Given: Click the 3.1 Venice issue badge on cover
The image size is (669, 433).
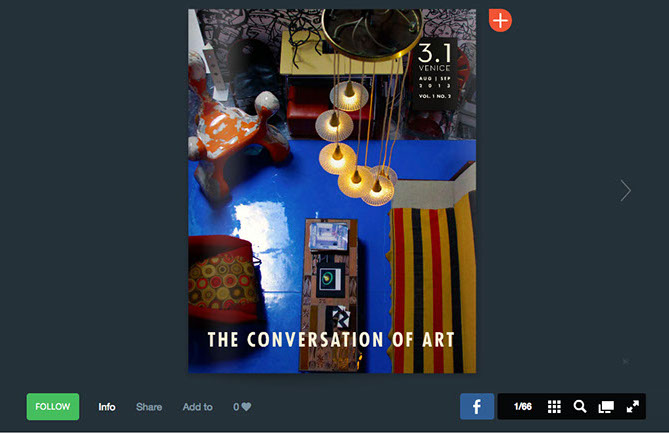Looking at the screenshot, I should pos(435,71).
